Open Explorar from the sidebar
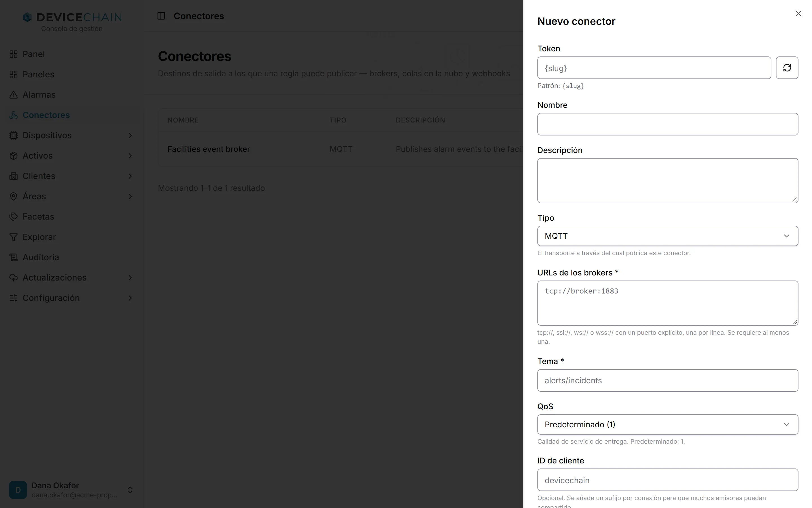The image size is (812, 508). click(71, 237)
